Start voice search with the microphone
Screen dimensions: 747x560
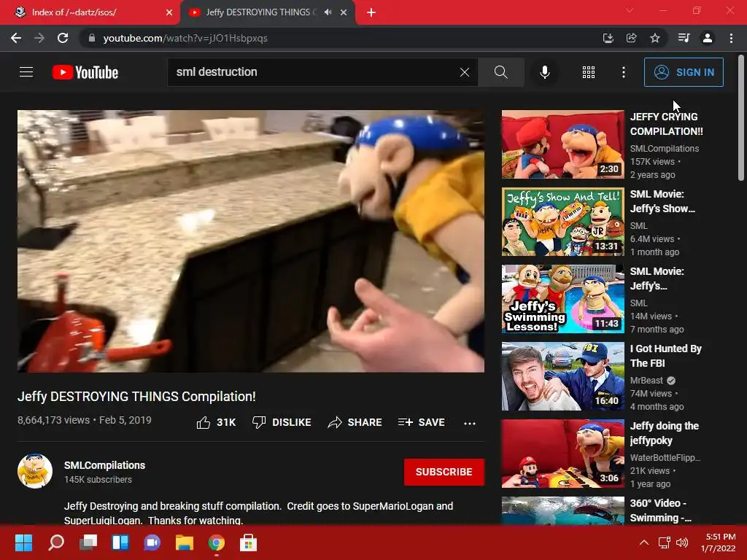click(x=544, y=72)
